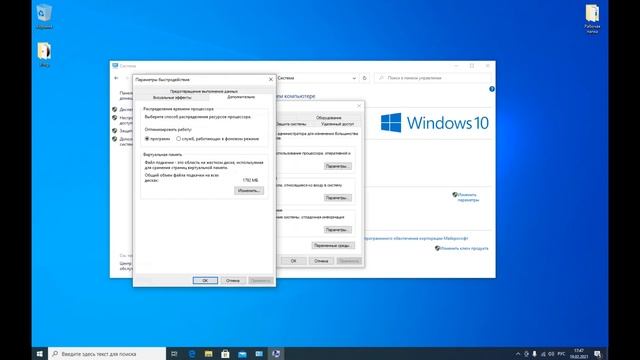Screen dimensions: 640x360
Task: Open the folder icon below the Recycle Bin
Action: [x=44, y=54]
